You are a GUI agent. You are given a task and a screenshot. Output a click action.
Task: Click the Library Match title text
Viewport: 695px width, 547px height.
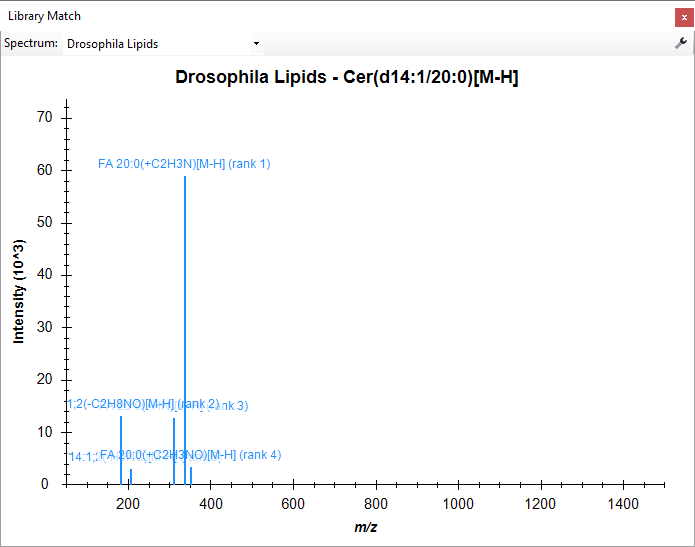click(x=44, y=16)
